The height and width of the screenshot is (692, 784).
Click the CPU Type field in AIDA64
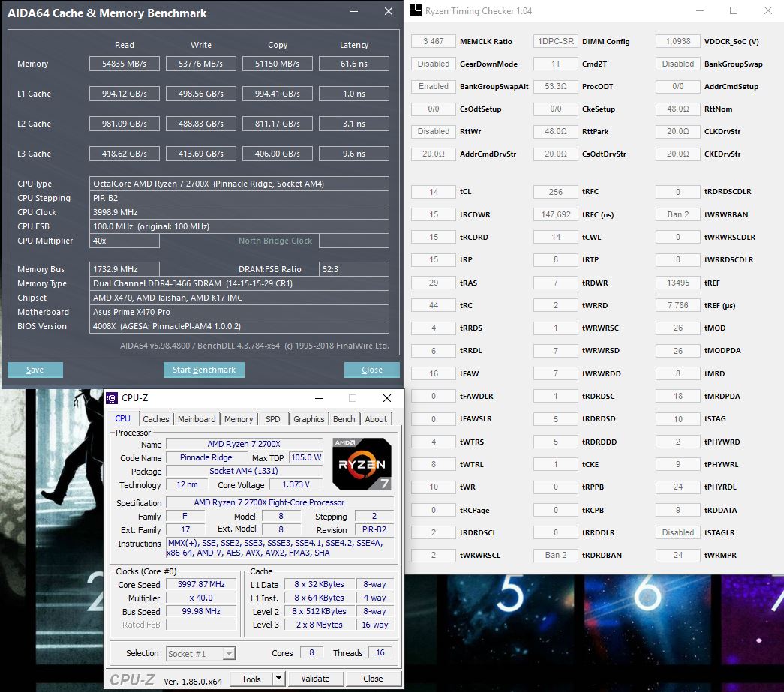pos(239,184)
